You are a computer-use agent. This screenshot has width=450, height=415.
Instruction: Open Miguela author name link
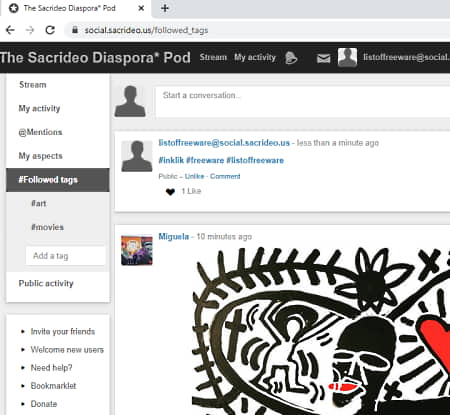(174, 237)
